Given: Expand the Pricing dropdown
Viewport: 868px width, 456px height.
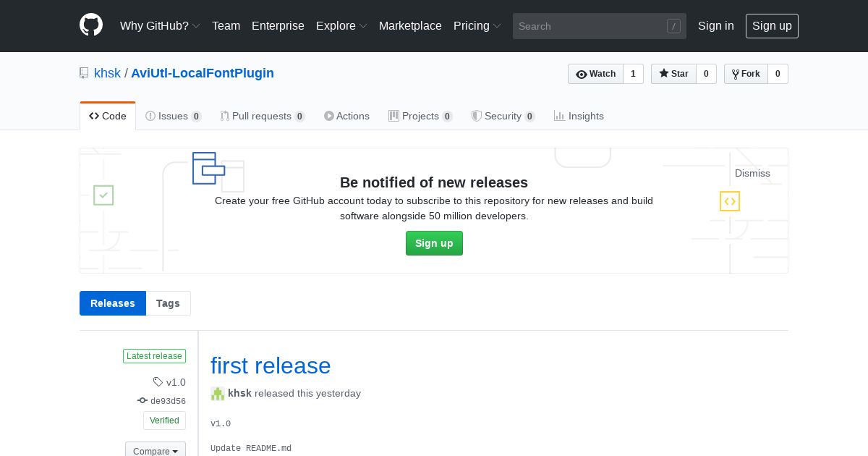Looking at the screenshot, I should (x=477, y=25).
